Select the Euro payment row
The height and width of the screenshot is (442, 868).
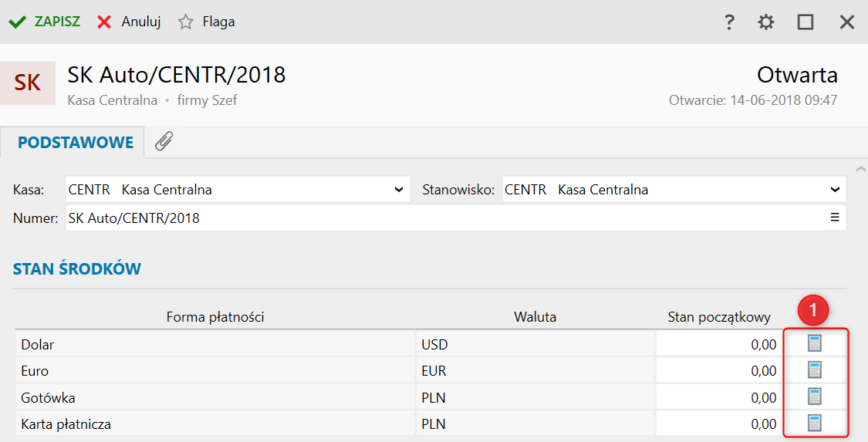pos(215,371)
